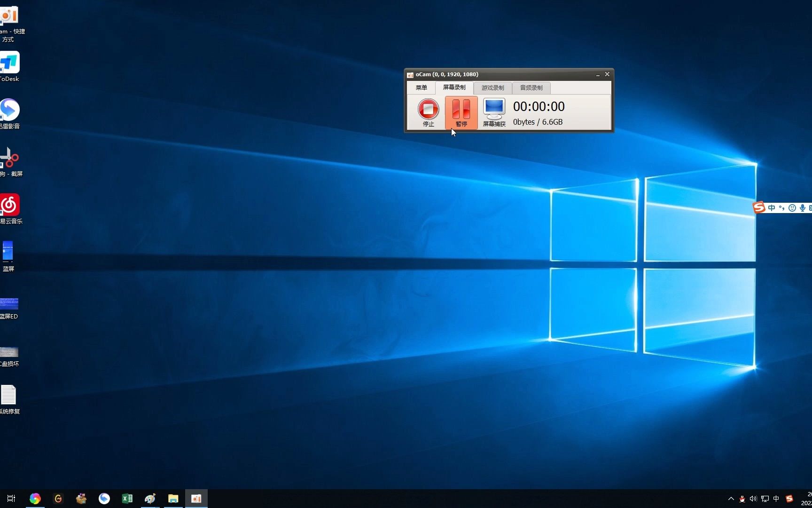Screen dimensions: 812x508
Task: Click the Sogou S tray icon
Action: click(x=789, y=499)
